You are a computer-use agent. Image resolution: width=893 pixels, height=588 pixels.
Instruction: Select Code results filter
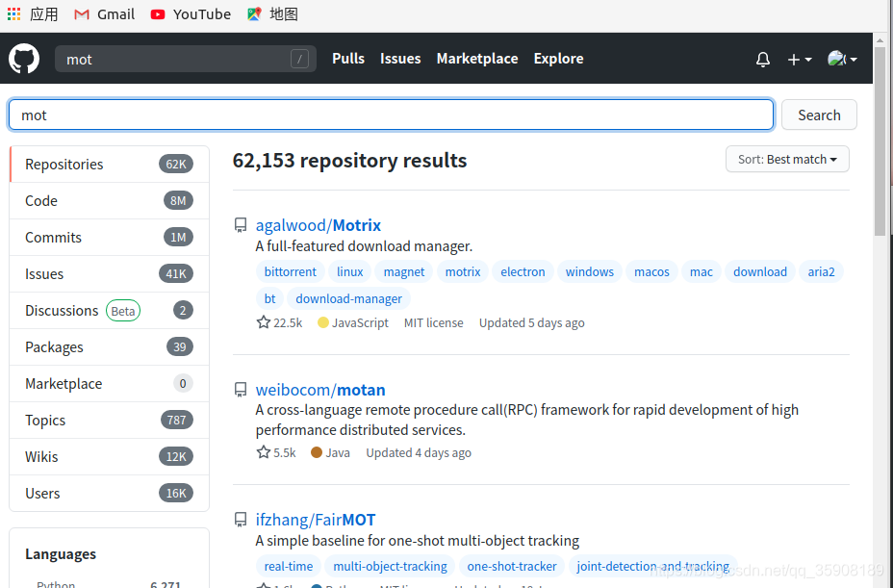pos(110,200)
